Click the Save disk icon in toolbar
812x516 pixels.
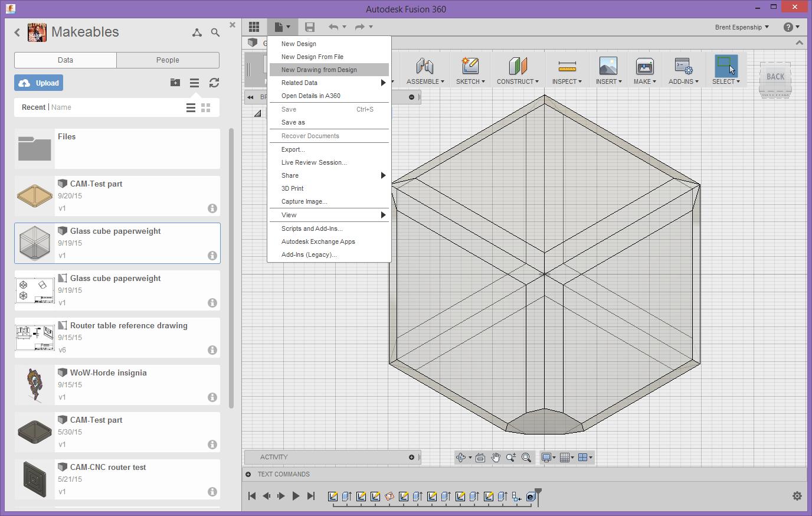[x=309, y=27]
